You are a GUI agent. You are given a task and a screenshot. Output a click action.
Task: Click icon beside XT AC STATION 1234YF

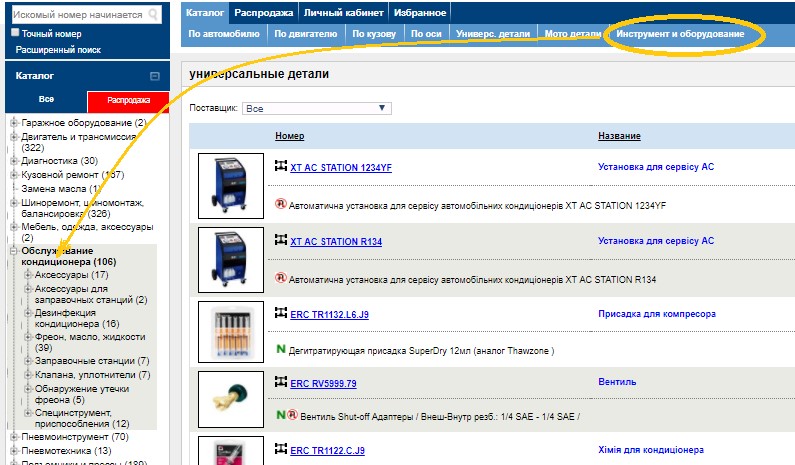tap(281, 167)
